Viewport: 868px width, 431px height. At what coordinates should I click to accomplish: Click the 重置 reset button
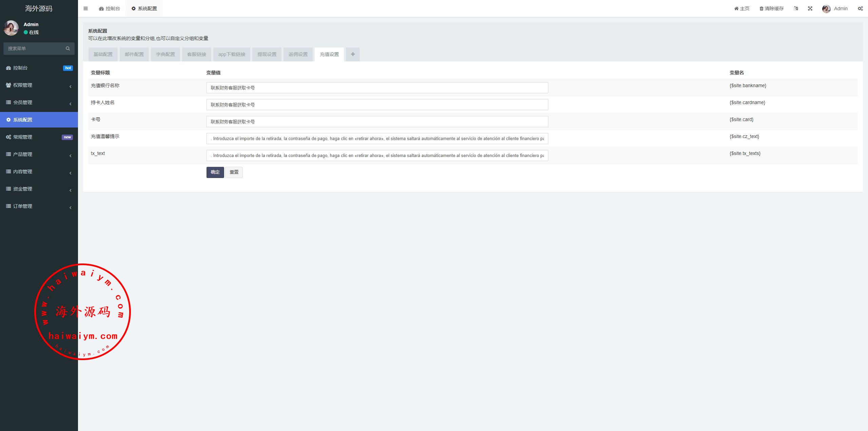234,172
